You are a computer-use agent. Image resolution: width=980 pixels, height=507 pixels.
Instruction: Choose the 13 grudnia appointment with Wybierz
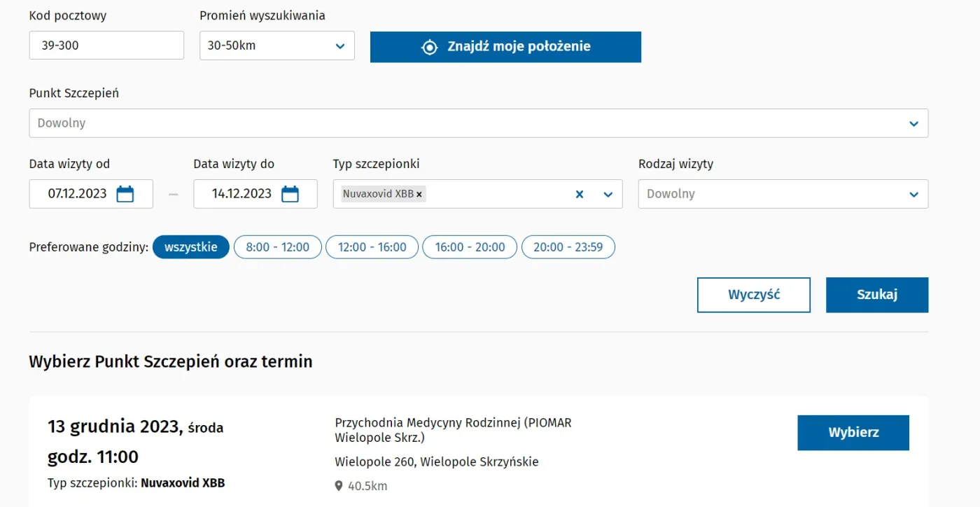tap(853, 433)
